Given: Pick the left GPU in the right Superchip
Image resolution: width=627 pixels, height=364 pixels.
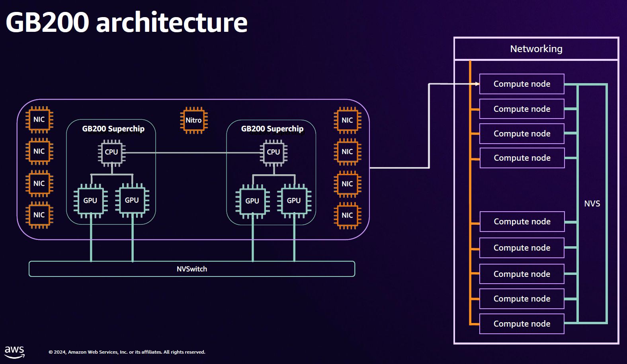Looking at the screenshot, I should [252, 201].
